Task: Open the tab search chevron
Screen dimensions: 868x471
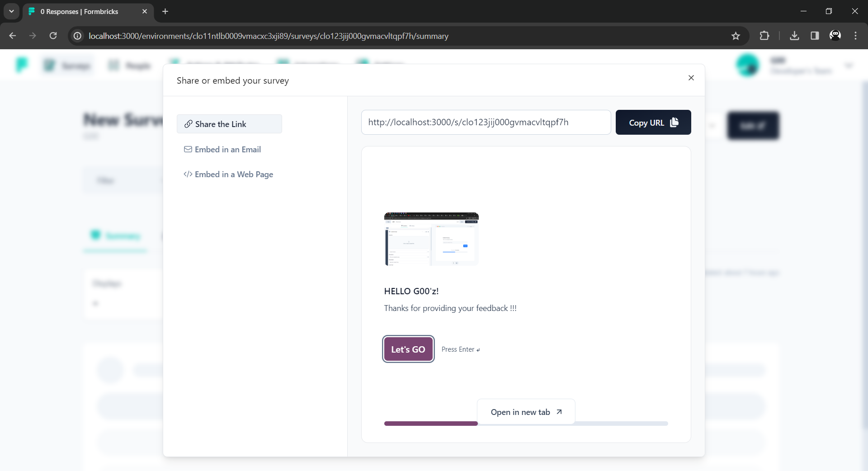Action: tap(11, 11)
